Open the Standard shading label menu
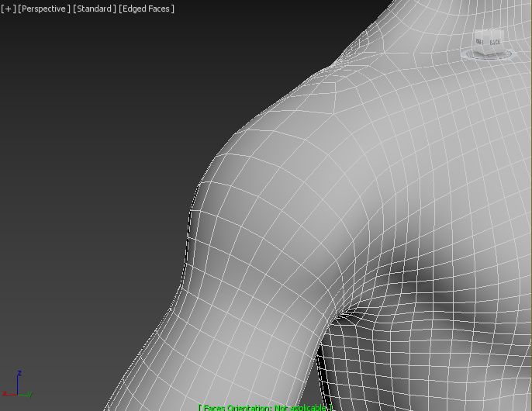 (x=95, y=9)
